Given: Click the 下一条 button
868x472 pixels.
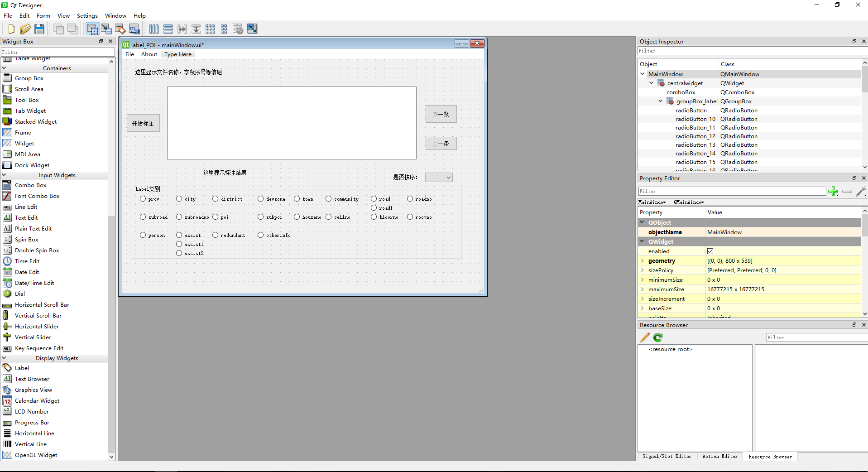Looking at the screenshot, I should click(x=441, y=114).
